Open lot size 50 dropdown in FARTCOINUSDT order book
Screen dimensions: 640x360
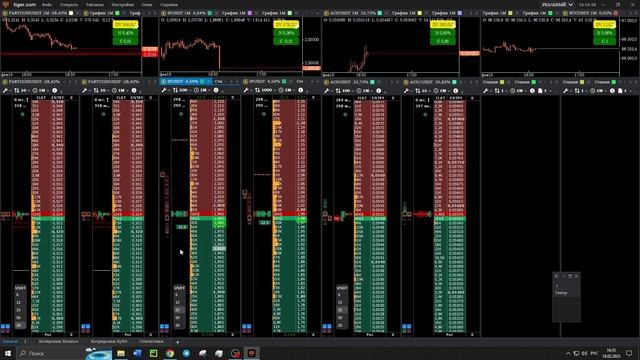pos(21,90)
